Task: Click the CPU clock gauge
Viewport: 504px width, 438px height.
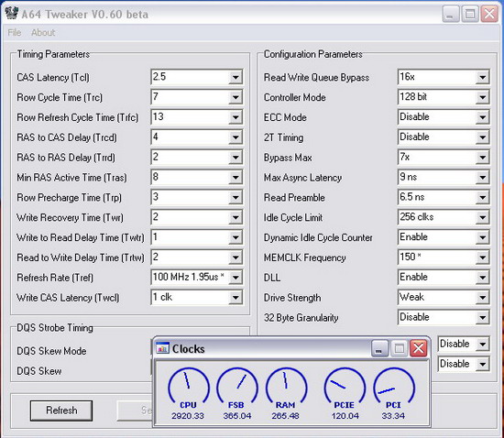Action: 189,386
